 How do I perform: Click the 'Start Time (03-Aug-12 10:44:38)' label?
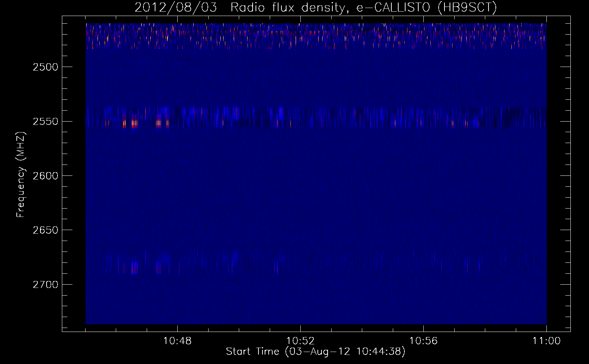[316, 352]
